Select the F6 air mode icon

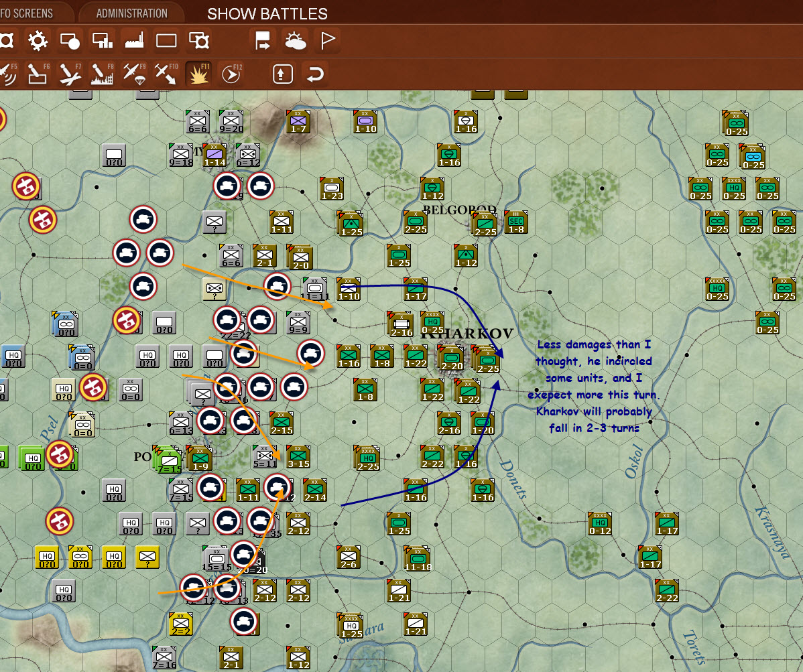click(x=38, y=74)
